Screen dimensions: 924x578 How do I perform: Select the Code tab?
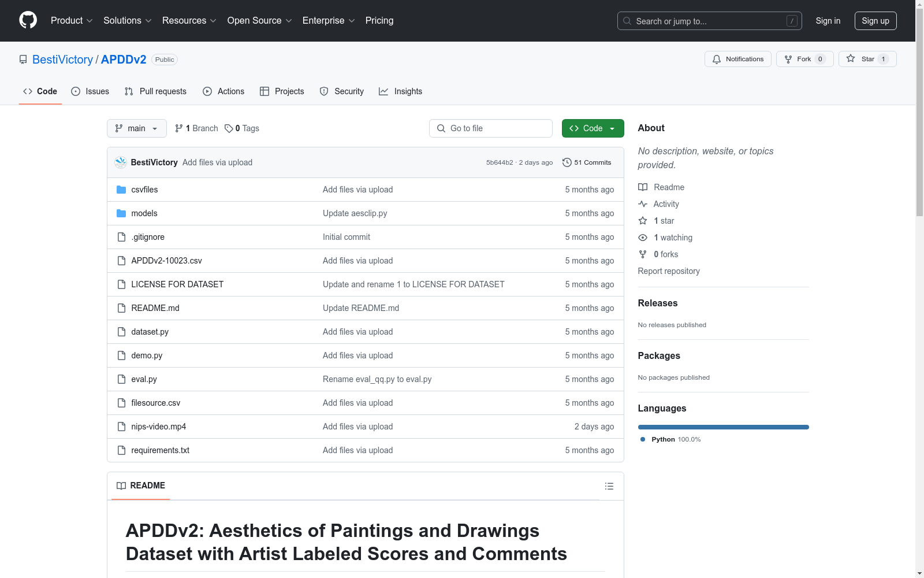[40, 91]
